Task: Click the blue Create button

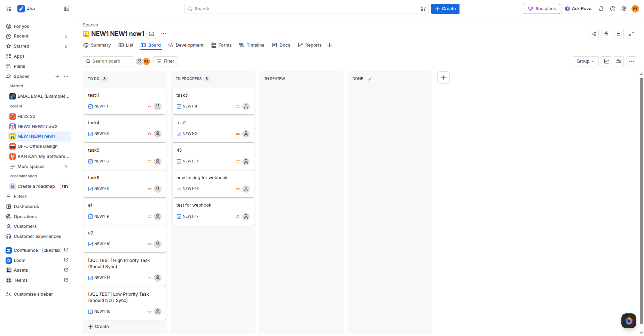Action: (x=445, y=9)
